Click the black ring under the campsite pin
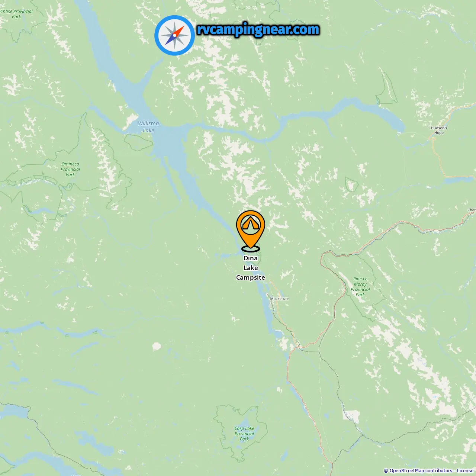Image resolution: width=476 pixels, height=476 pixels. [x=251, y=249]
